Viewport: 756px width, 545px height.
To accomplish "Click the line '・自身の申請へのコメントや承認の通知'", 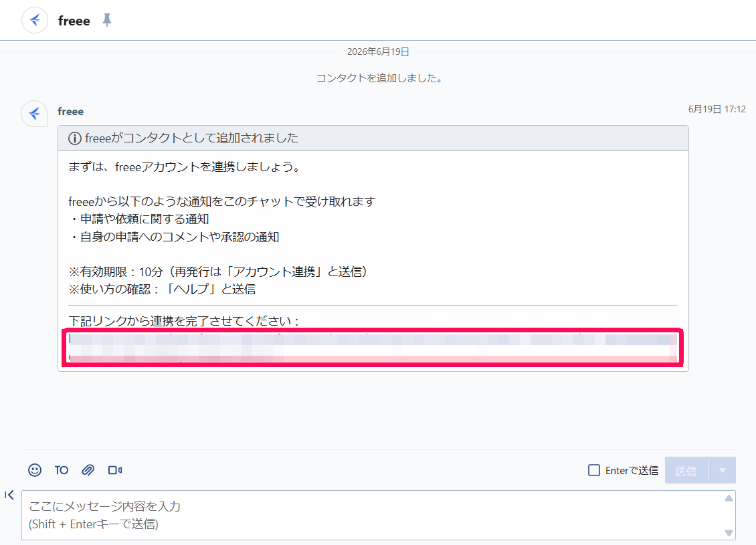I will [174, 237].
